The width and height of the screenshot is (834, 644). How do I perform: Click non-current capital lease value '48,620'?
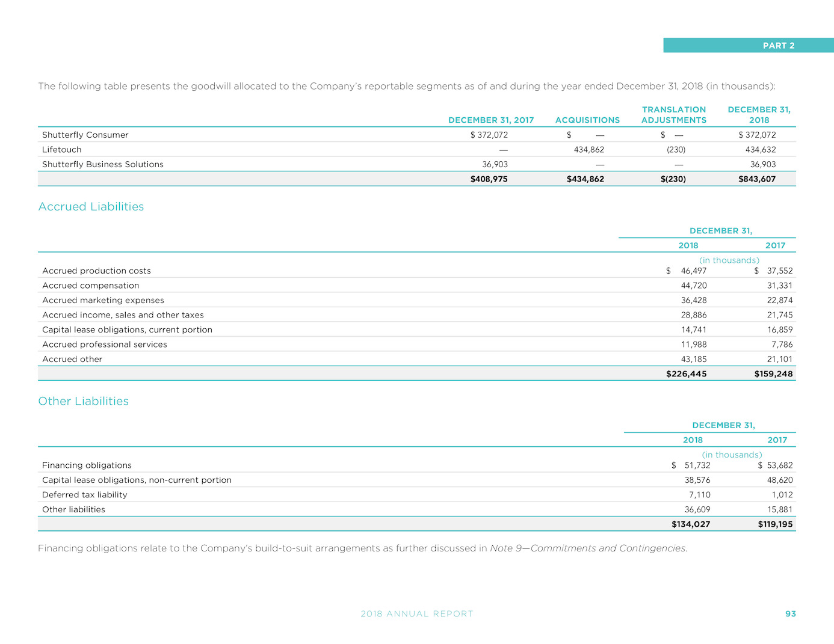coord(780,480)
